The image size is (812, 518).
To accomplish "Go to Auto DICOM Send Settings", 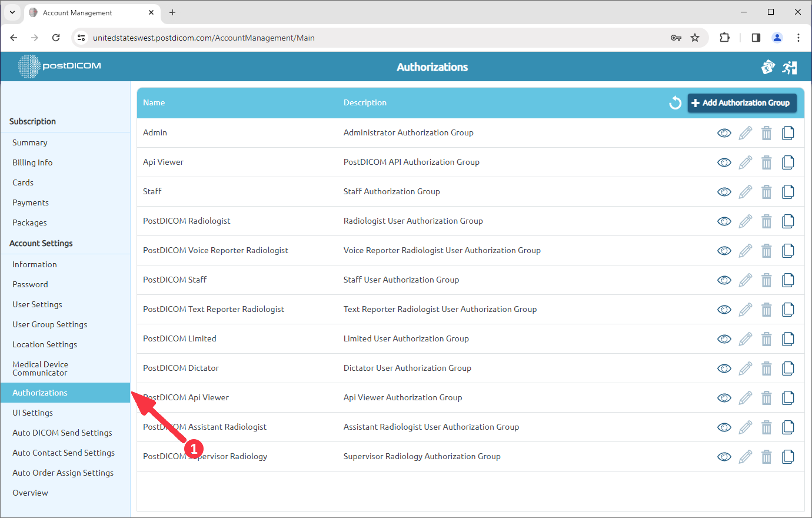I will [x=62, y=433].
